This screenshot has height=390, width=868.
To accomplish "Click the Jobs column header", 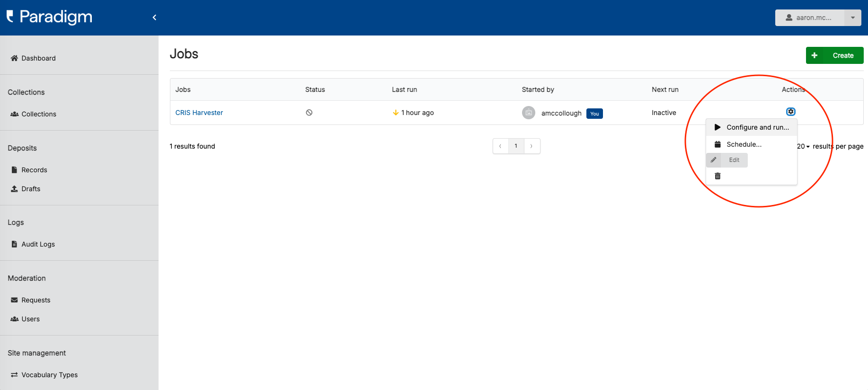I will click(x=183, y=89).
